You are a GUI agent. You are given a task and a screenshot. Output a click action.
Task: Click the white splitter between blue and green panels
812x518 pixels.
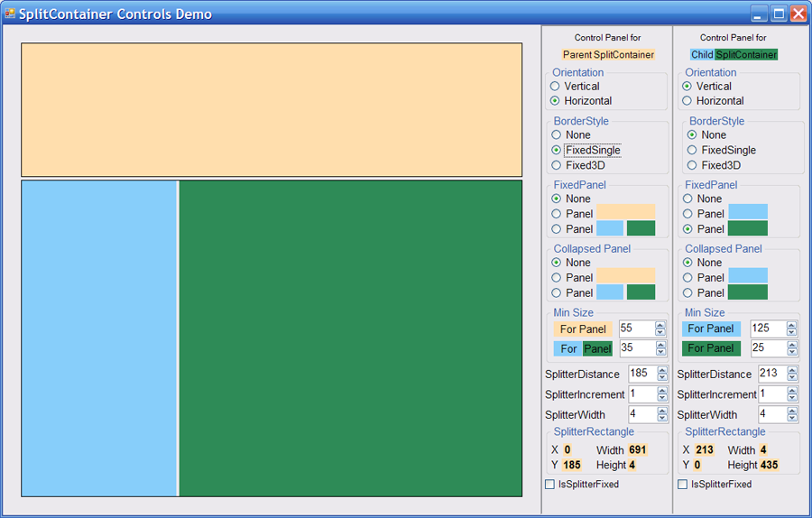[178, 338]
